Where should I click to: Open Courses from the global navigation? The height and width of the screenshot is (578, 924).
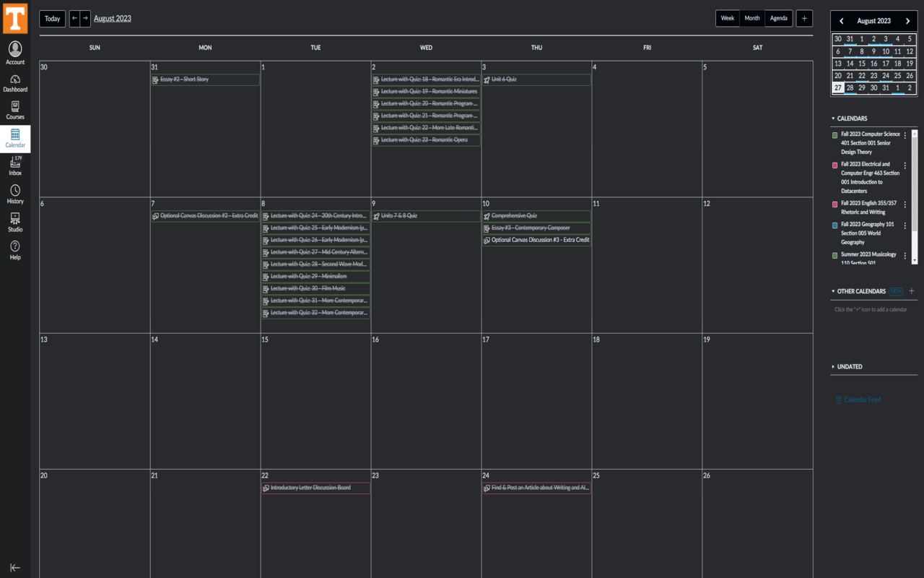pyautogui.click(x=15, y=108)
